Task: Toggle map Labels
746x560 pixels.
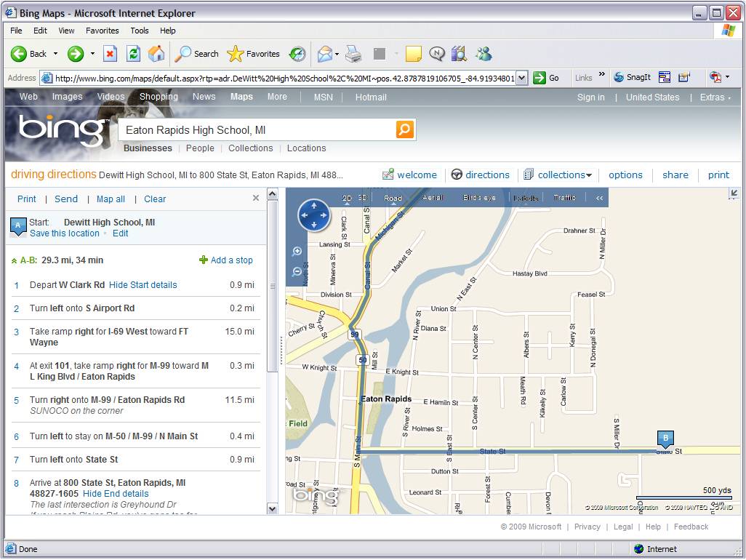Action: pos(526,198)
